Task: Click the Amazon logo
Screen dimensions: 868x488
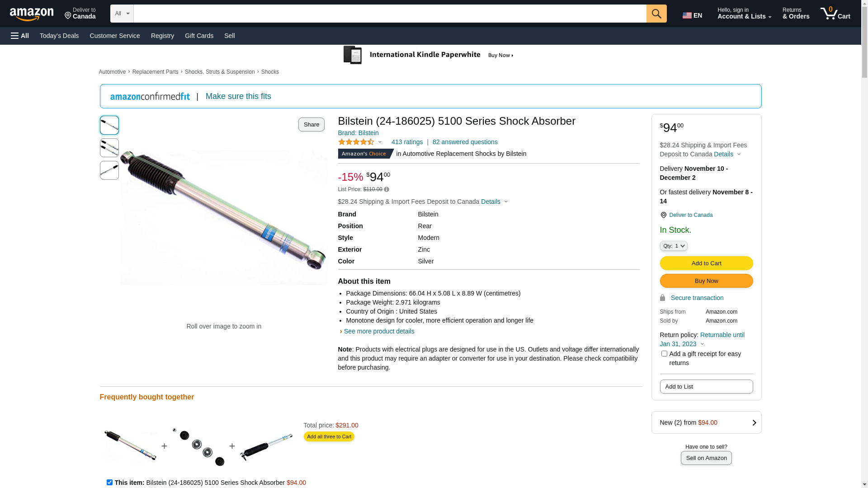Action: 32,14
